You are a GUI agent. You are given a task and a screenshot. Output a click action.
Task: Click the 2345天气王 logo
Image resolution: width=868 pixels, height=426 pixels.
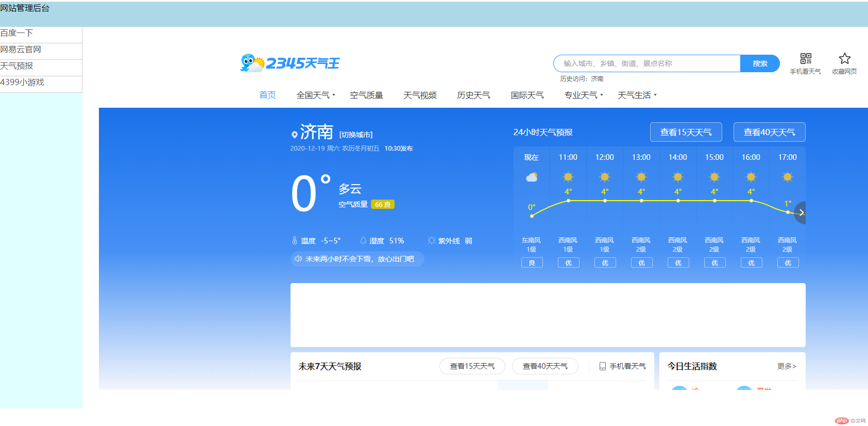(x=290, y=63)
